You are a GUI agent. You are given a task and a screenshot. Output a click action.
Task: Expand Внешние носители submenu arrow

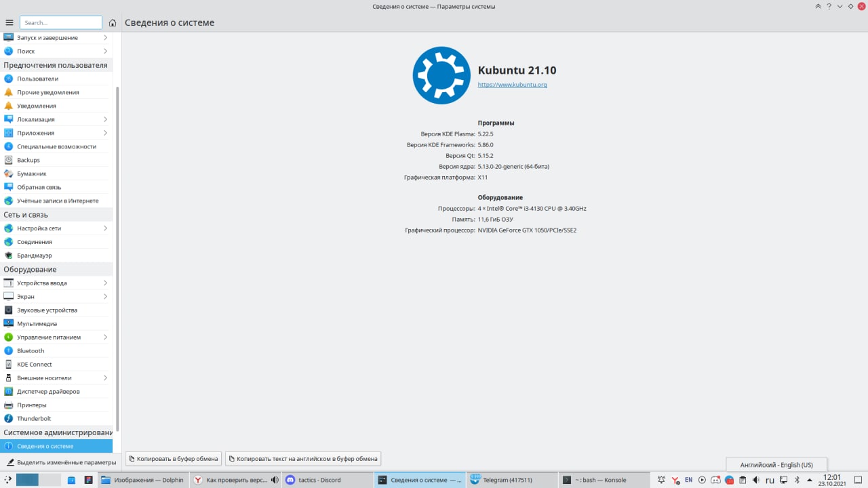pos(105,378)
